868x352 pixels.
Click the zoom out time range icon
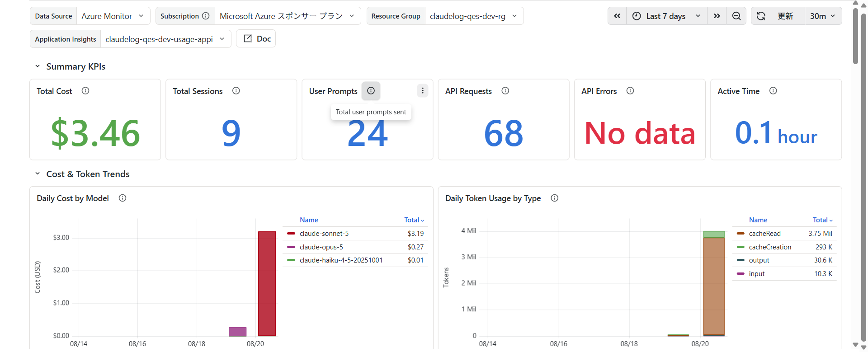[x=736, y=16]
